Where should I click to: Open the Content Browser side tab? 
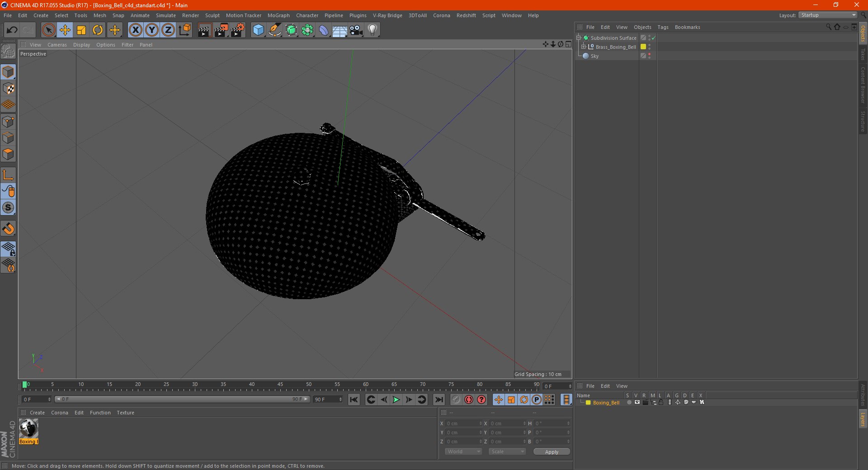coord(863,85)
